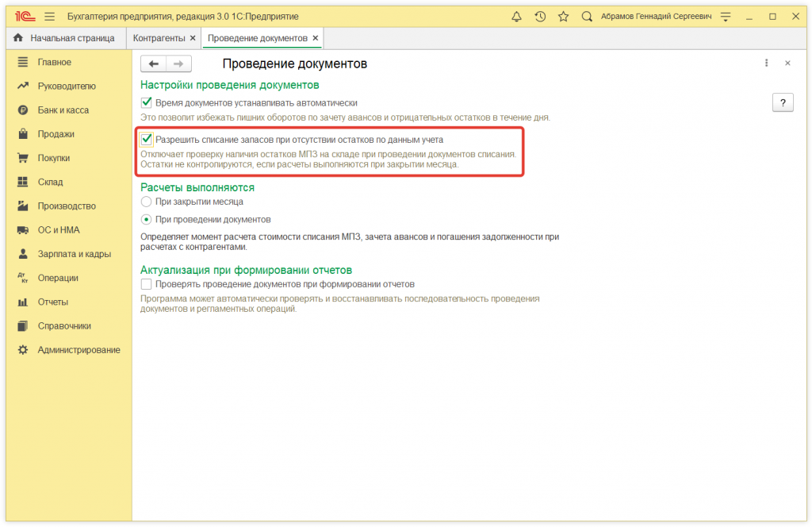Enable check document posting when generating reports

pos(146,284)
